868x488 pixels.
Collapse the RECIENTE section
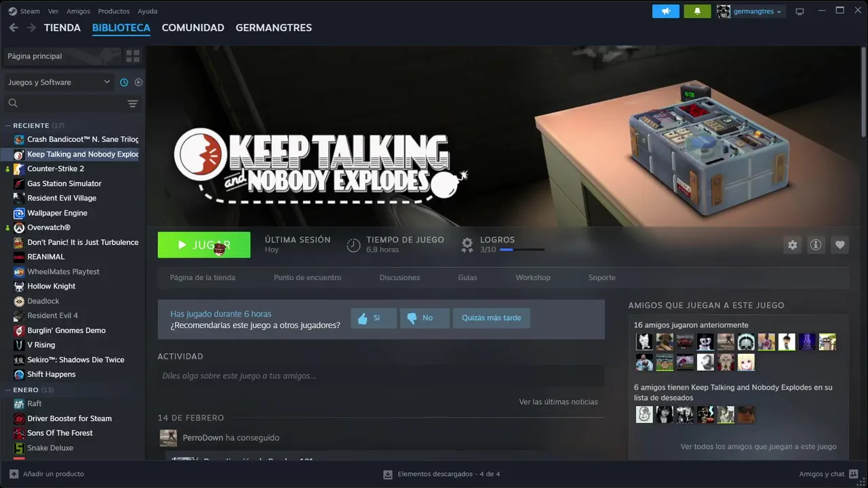click(8, 125)
